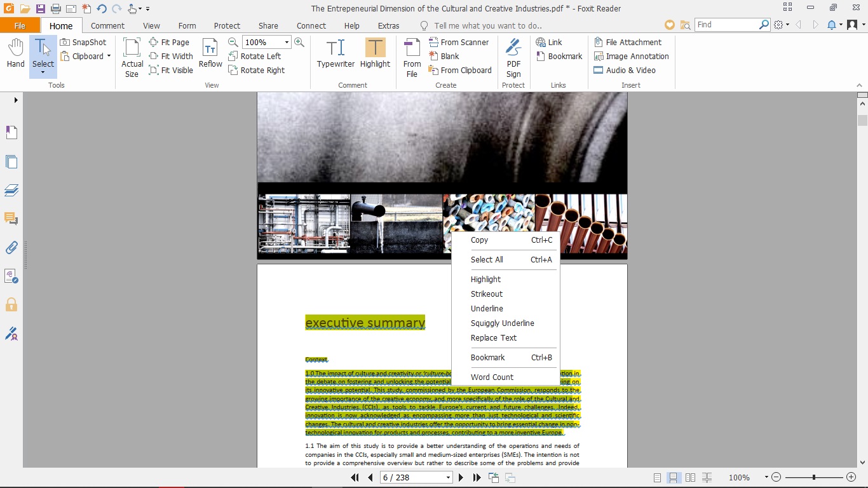Enable continuous page view mode
Screen dimensions: 868x488
(x=674, y=477)
